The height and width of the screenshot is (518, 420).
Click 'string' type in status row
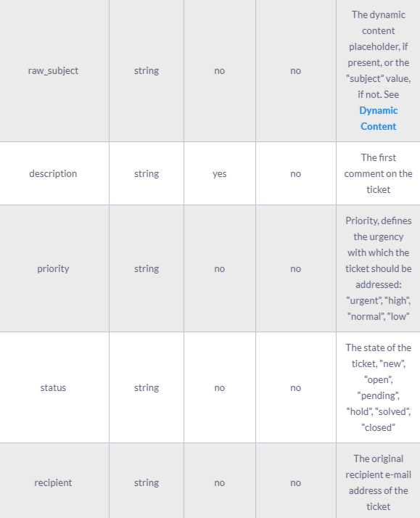[x=147, y=388]
